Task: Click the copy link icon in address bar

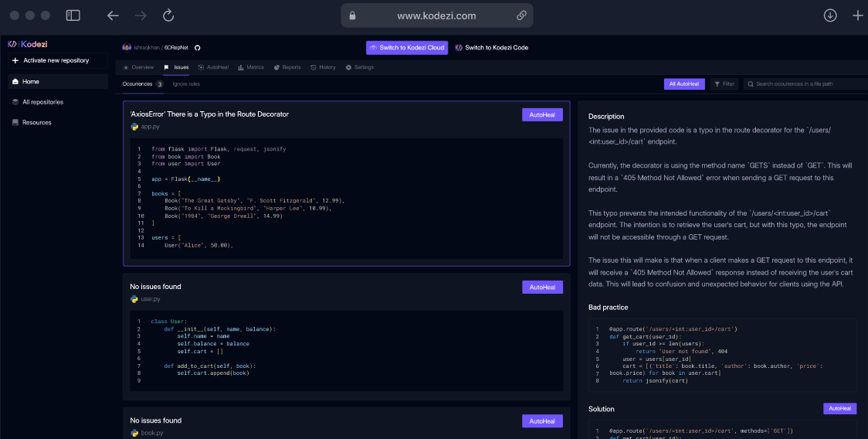Action: (521, 15)
